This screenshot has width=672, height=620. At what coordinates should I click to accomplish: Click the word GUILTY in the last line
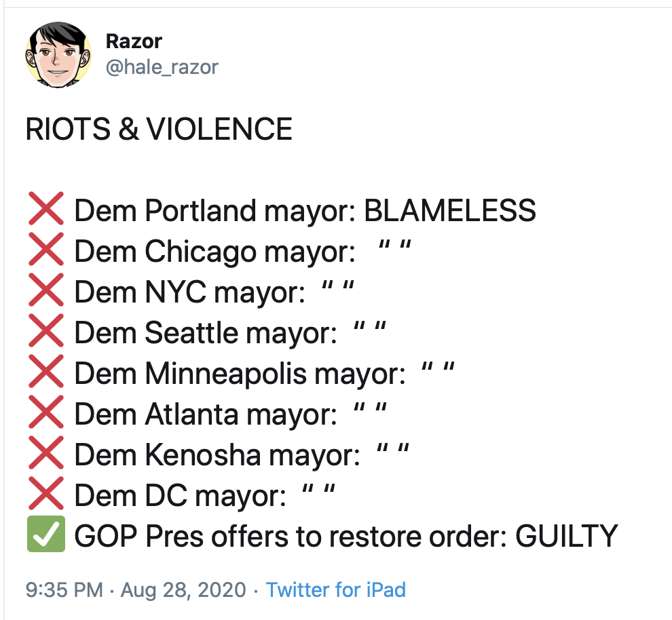567,536
